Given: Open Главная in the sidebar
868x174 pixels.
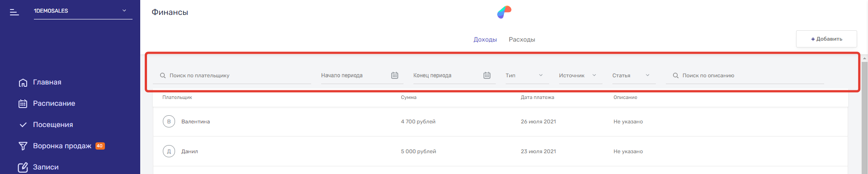Looking at the screenshot, I should coord(47,82).
